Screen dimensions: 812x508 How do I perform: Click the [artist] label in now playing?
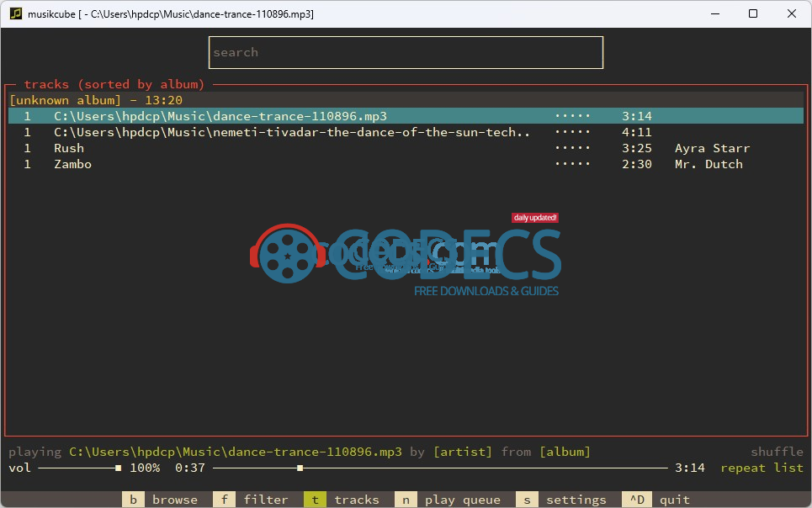click(x=463, y=452)
